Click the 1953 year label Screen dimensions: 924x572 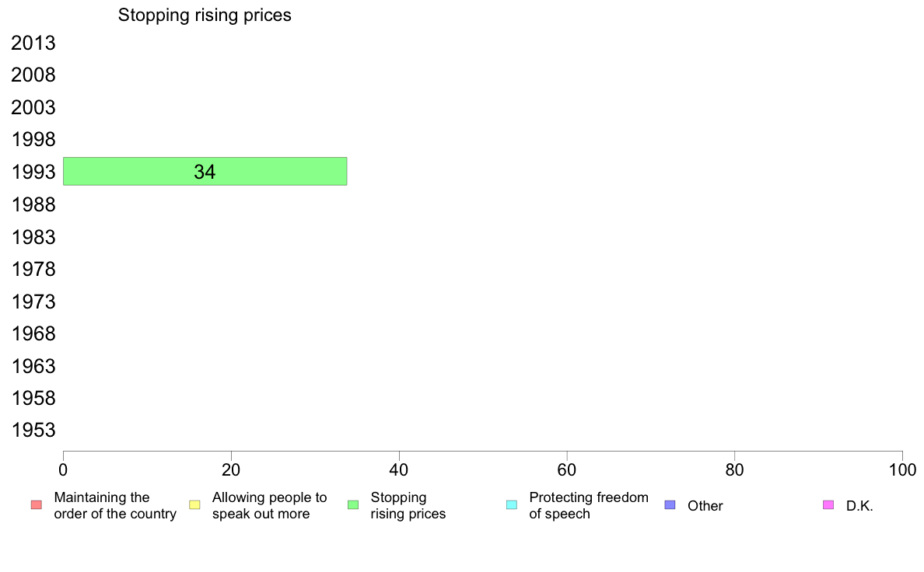33,430
